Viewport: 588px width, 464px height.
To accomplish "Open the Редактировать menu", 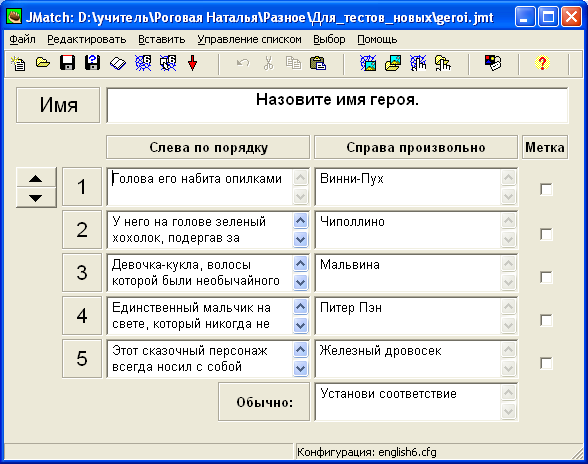I will coord(87,39).
